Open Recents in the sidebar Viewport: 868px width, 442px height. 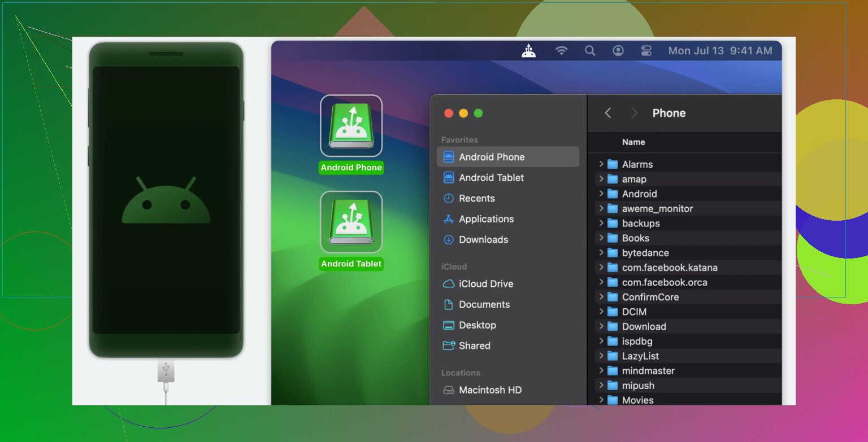coord(476,198)
